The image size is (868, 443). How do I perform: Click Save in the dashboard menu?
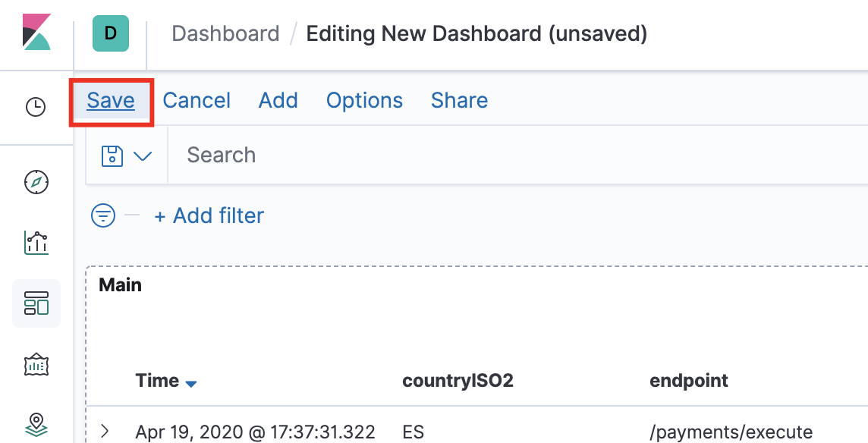click(111, 101)
